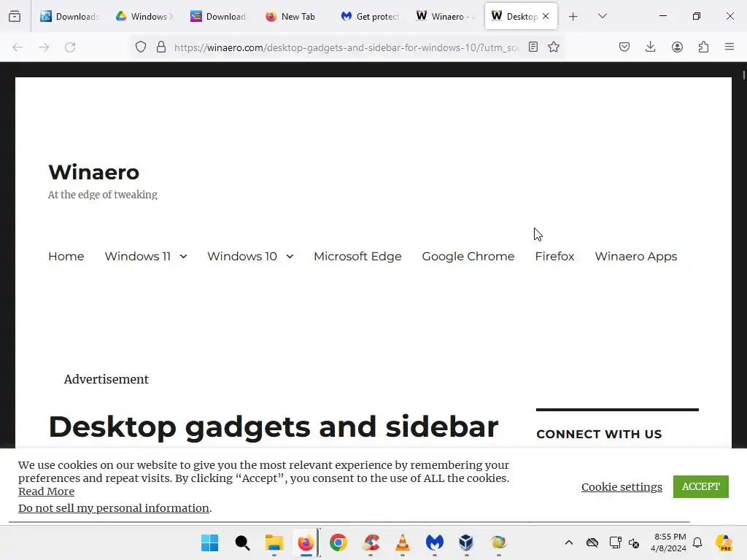This screenshot has width=747, height=560.
Task: Open Microsoft Edge category
Action: click(357, 256)
